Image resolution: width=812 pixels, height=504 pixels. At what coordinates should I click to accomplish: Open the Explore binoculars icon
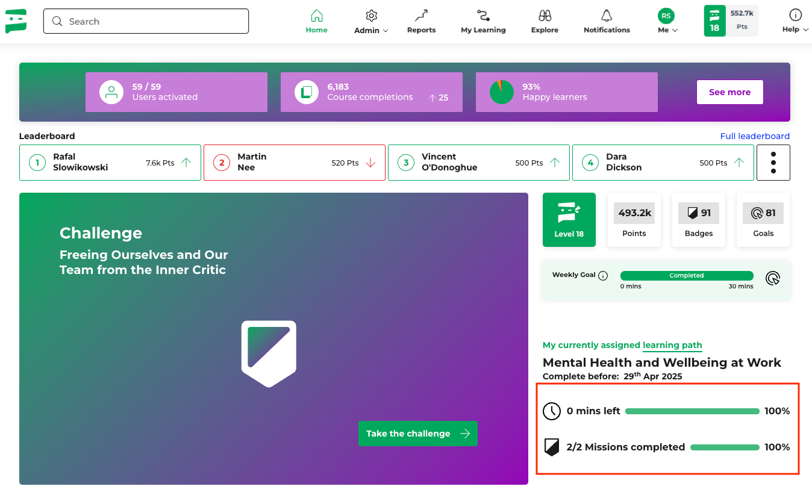coord(545,16)
